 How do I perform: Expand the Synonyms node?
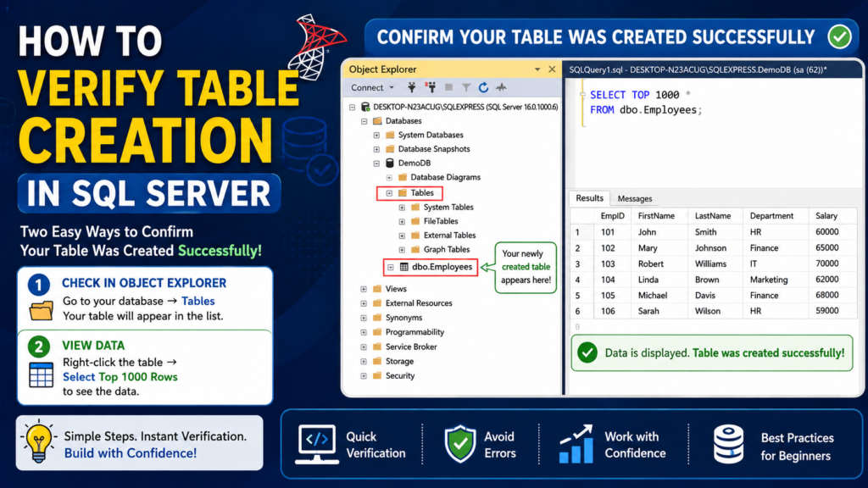[364, 318]
